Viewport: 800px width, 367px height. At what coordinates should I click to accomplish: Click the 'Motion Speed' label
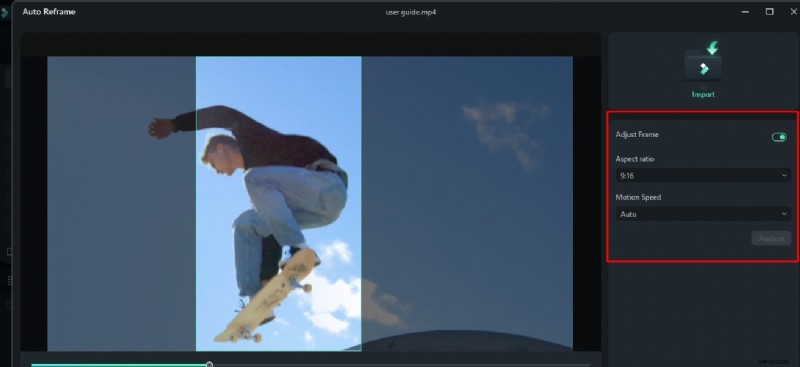coord(638,198)
